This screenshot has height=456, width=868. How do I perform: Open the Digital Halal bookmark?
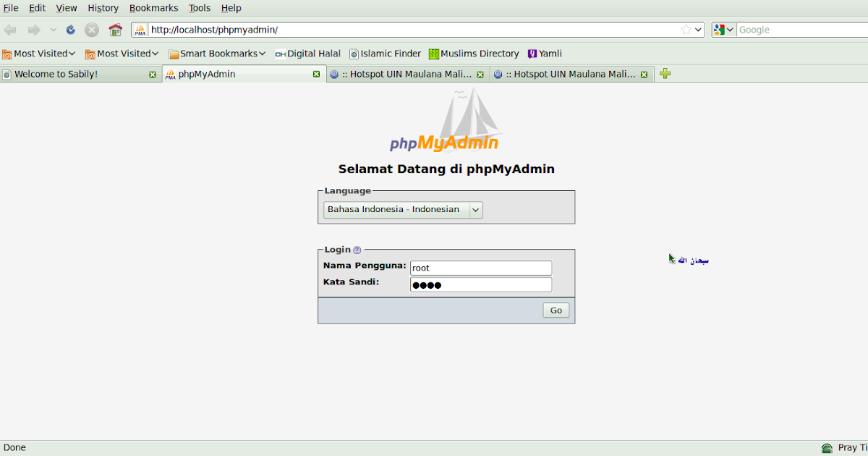[308, 54]
